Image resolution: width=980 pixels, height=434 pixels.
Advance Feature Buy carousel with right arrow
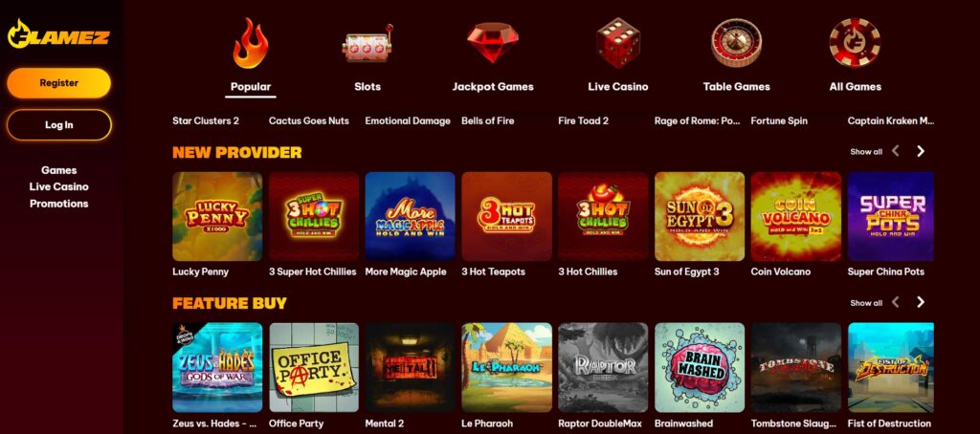tap(920, 302)
